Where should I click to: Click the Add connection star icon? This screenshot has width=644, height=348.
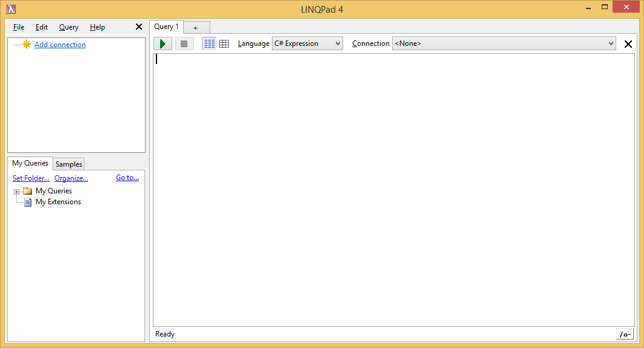pyautogui.click(x=27, y=44)
